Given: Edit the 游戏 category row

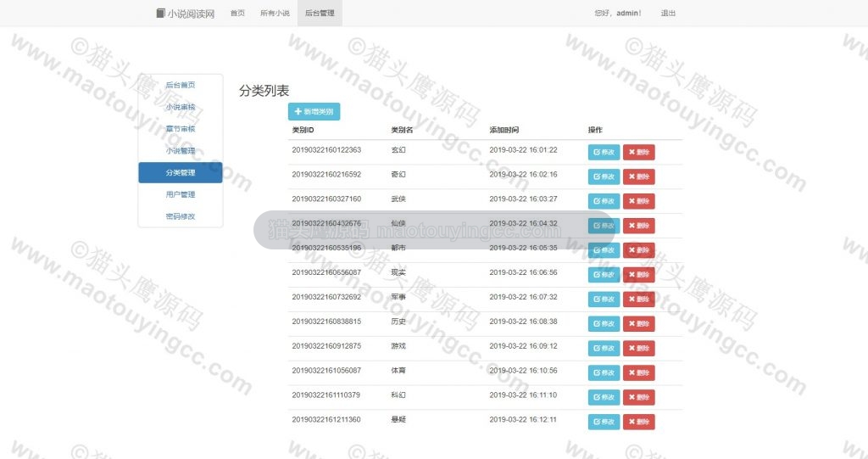Looking at the screenshot, I should tap(604, 348).
